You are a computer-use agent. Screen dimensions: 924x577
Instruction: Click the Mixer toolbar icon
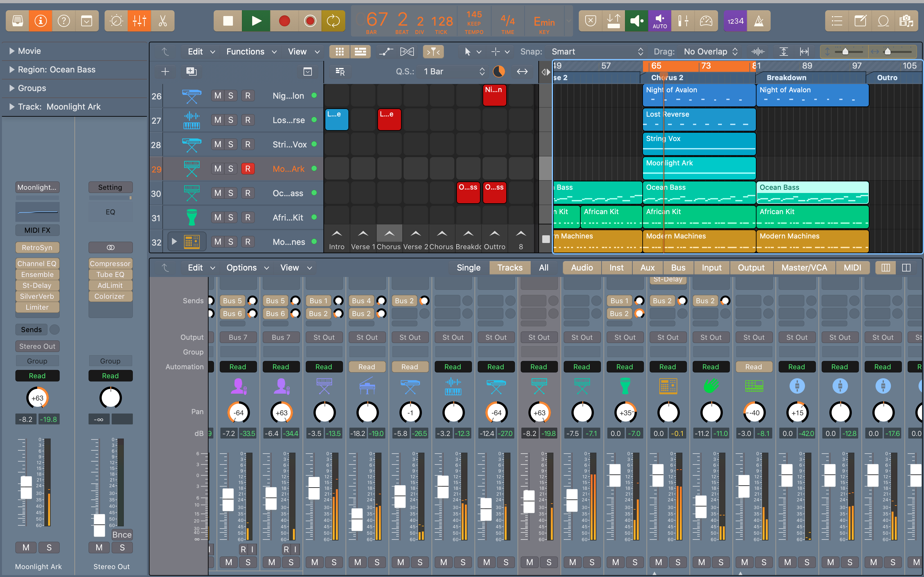[139, 21]
